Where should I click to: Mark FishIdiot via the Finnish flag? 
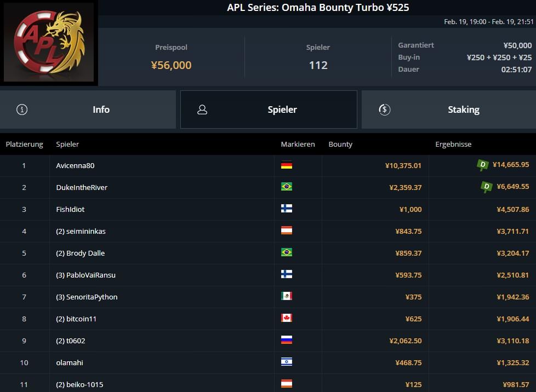point(286,209)
